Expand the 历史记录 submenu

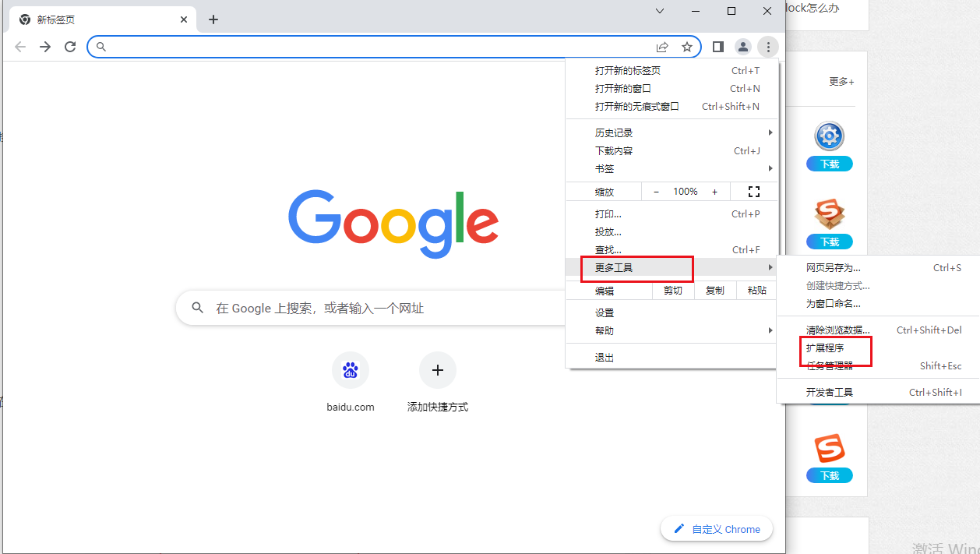672,132
